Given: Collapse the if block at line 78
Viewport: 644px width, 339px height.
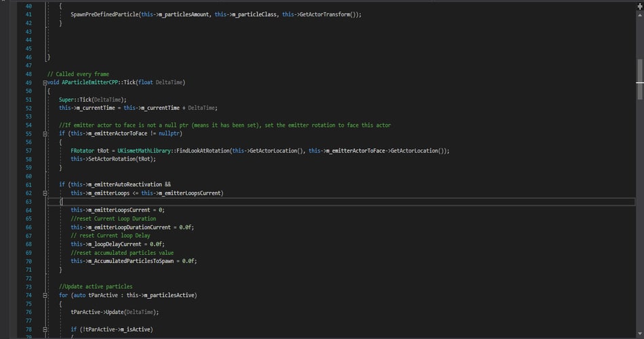Looking at the screenshot, I should tap(45, 329).
